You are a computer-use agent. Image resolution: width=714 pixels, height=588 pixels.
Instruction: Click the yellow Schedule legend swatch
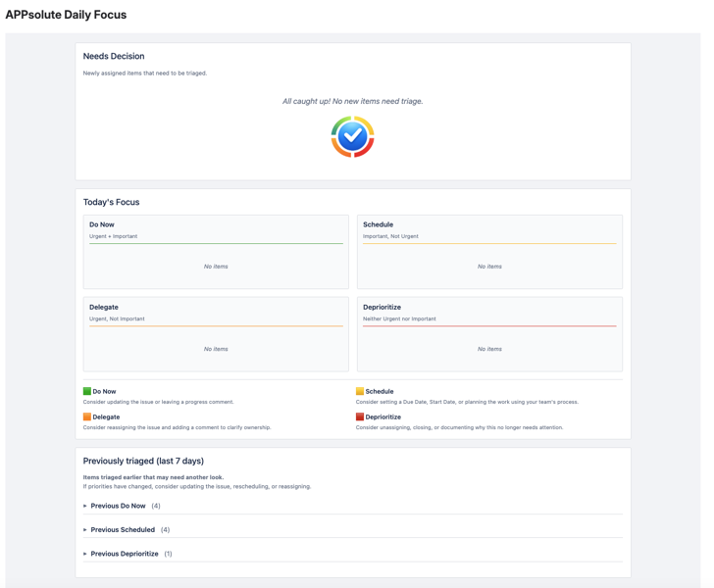[x=360, y=391]
